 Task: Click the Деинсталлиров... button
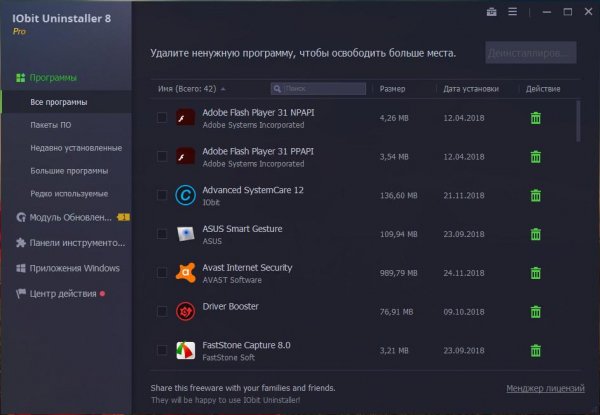tap(531, 53)
